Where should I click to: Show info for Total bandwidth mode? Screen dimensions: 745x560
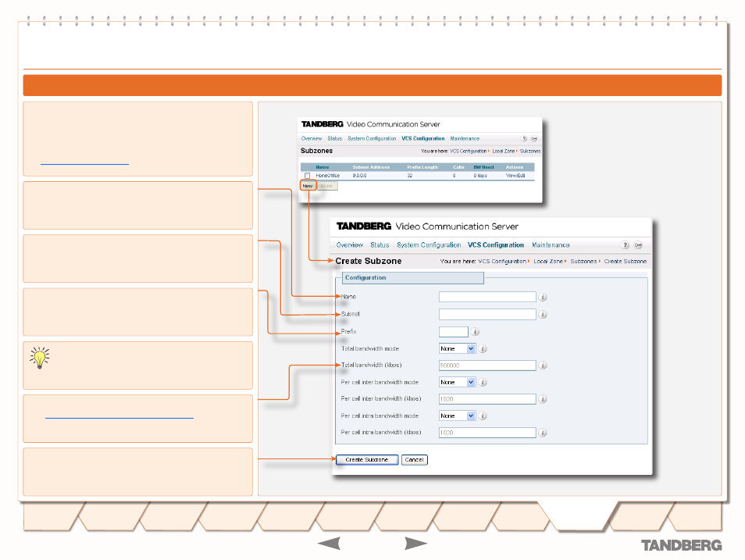pos(483,349)
